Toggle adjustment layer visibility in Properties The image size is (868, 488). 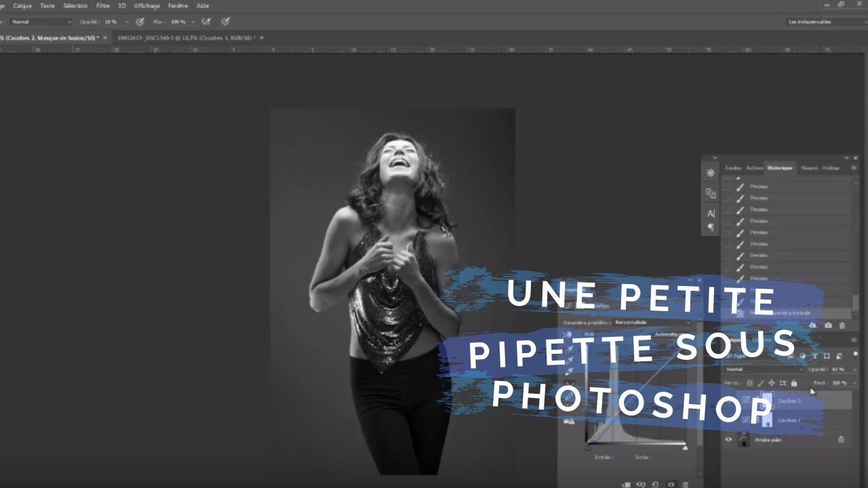(671, 484)
